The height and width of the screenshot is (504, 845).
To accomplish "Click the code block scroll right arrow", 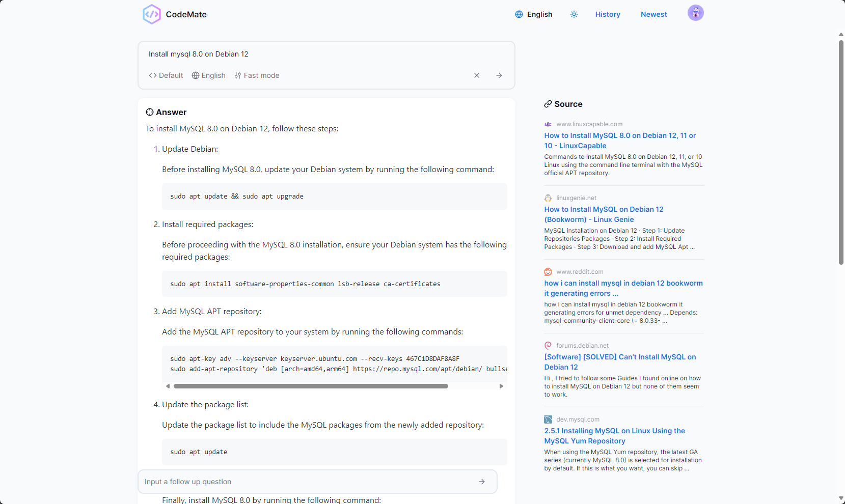I will tap(501, 386).
